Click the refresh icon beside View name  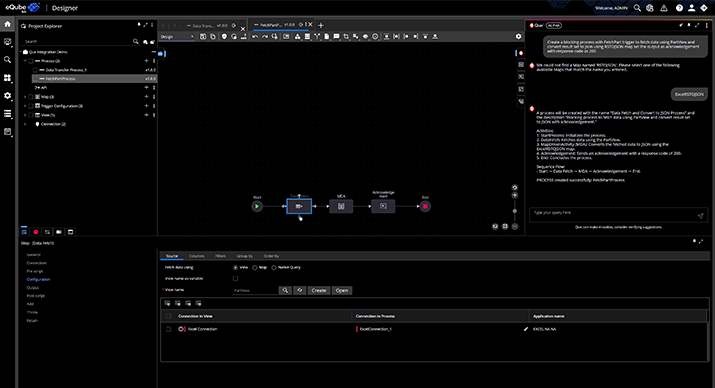[300, 290]
